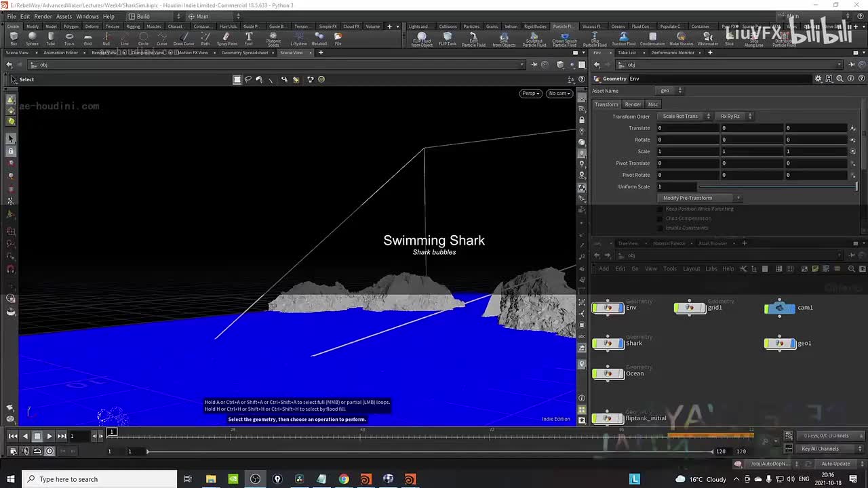Open the Persp viewport dropdown
The height and width of the screenshot is (488, 868).
[530, 94]
